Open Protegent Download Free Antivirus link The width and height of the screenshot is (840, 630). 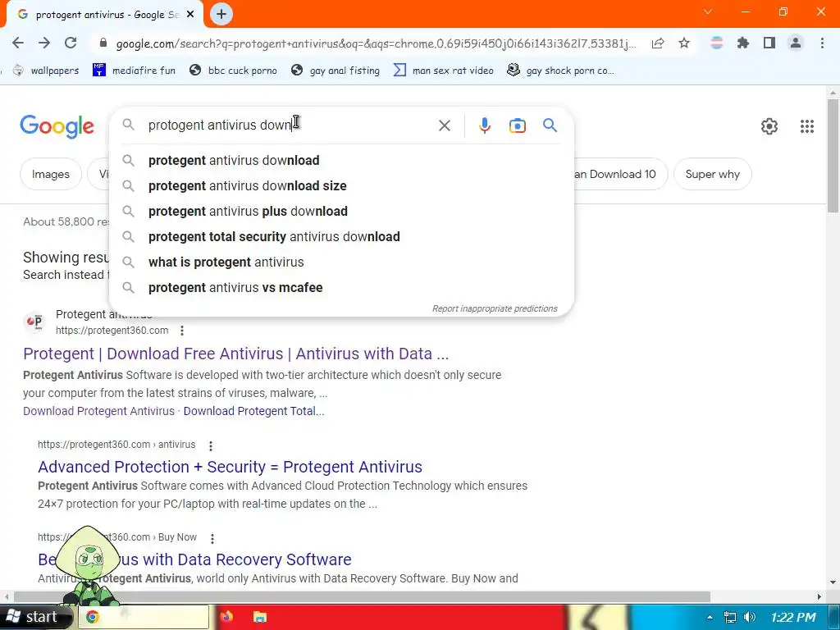click(x=235, y=354)
